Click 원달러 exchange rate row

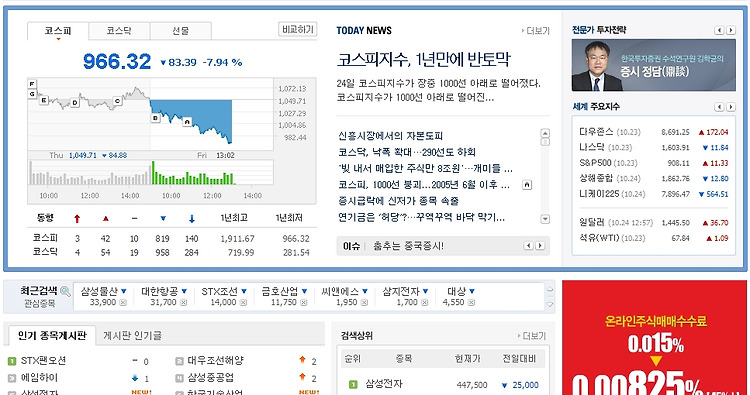click(x=653, y=223)
